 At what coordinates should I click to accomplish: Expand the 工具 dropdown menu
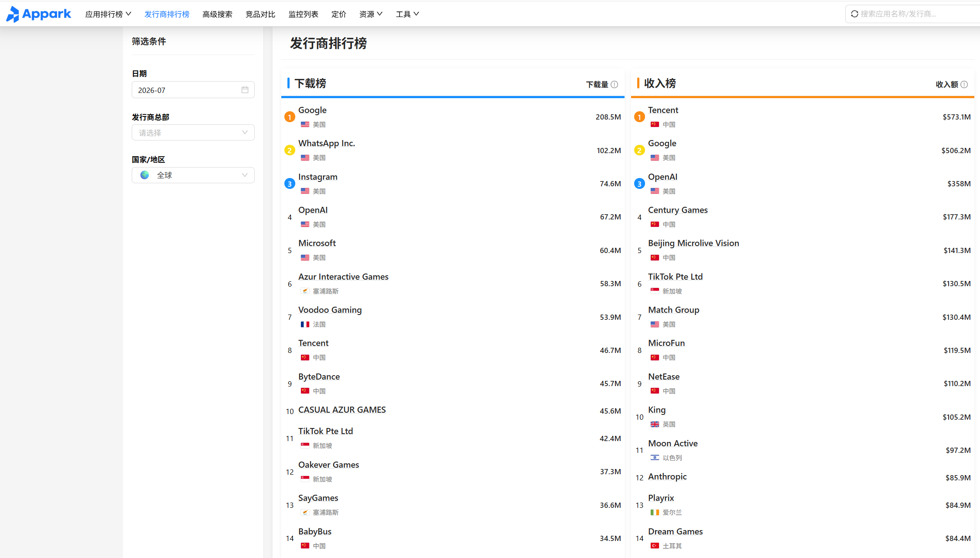tap(407, 14)
